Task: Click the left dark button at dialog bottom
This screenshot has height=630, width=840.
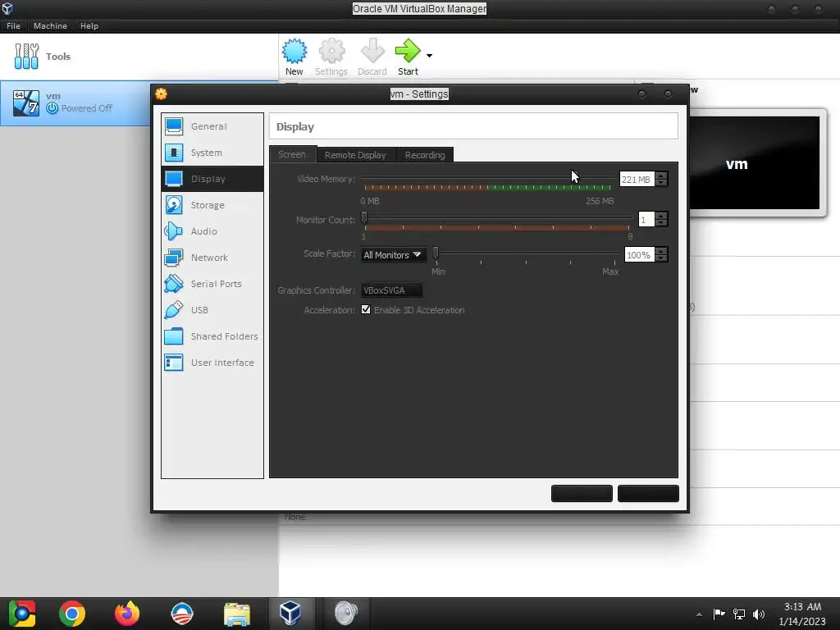Action: 582,493
